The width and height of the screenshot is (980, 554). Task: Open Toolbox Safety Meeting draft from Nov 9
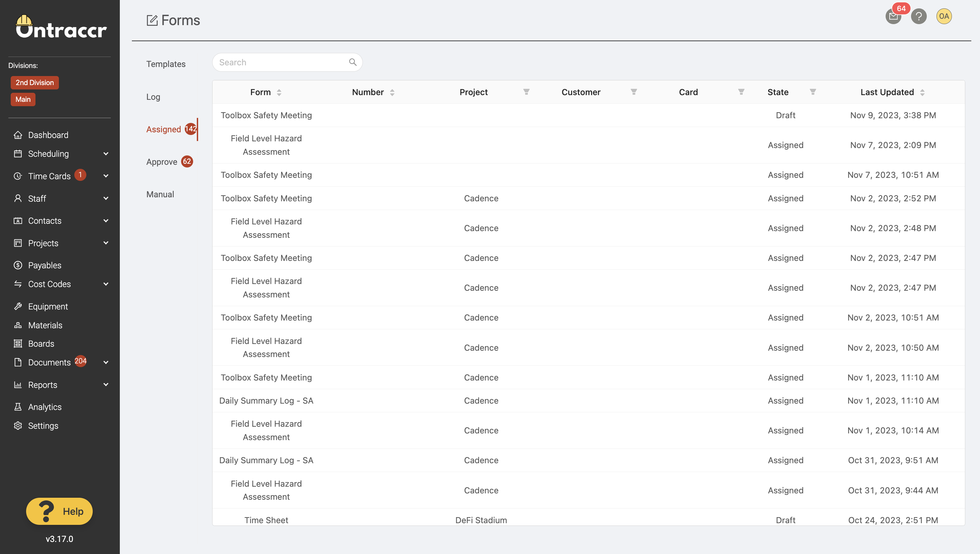[x=588, y=115]
